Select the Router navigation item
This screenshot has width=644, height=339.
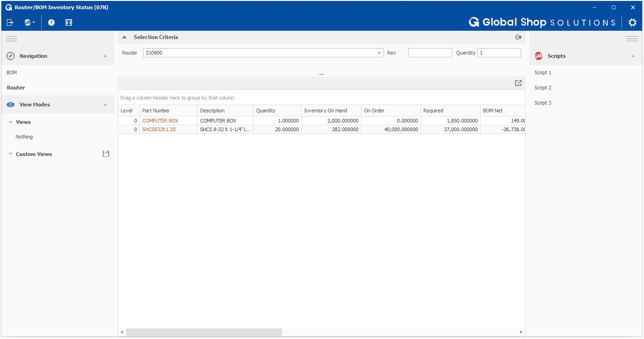click(x=16, y=88)
